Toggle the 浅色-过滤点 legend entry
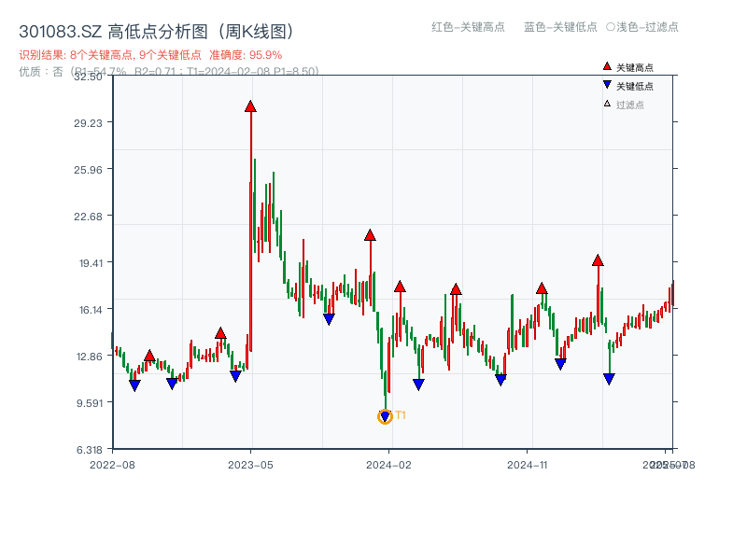 point(645,28)
